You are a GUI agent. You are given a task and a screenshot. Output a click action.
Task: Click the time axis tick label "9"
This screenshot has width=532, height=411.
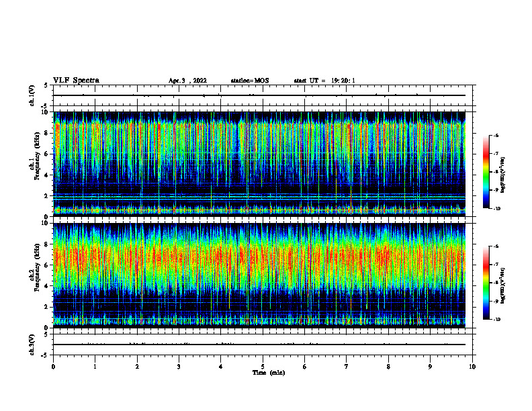[x=430, y=367]
